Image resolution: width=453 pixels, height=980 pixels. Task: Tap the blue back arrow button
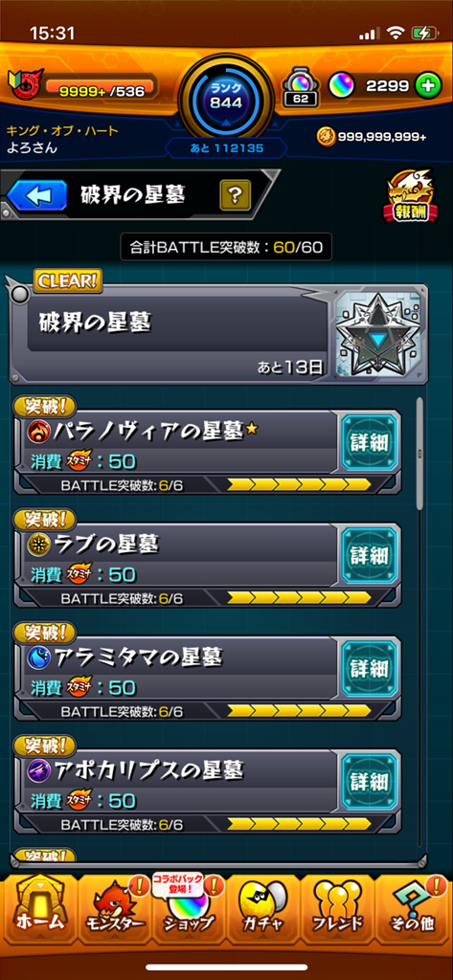tap(36, 195)
